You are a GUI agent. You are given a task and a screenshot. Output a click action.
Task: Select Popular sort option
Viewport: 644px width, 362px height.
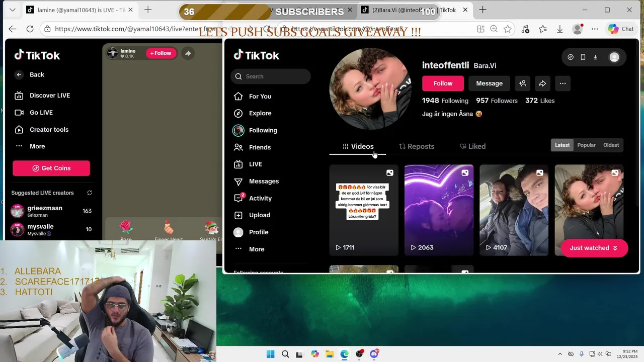[586, 145]
